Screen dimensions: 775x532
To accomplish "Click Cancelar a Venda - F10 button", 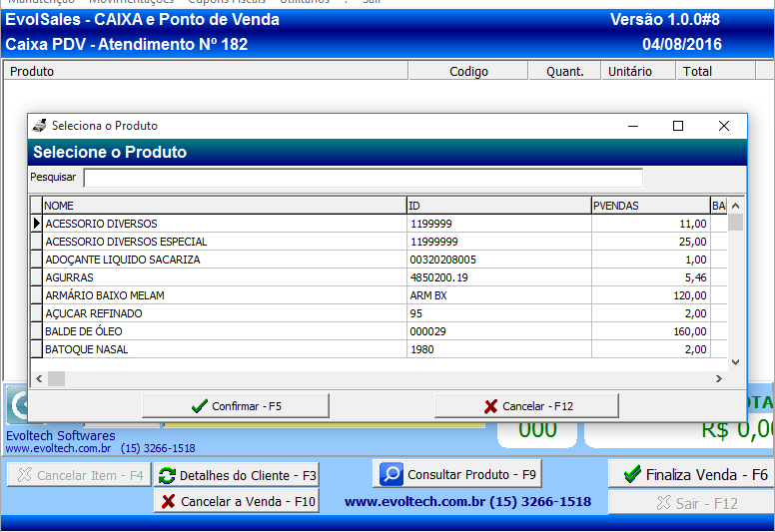I will [237, 501].
